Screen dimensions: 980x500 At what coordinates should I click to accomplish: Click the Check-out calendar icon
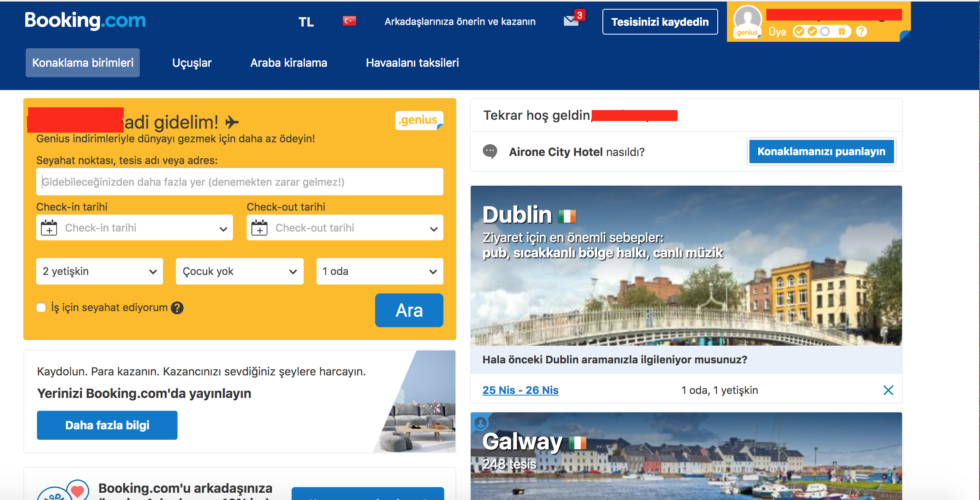259,228
